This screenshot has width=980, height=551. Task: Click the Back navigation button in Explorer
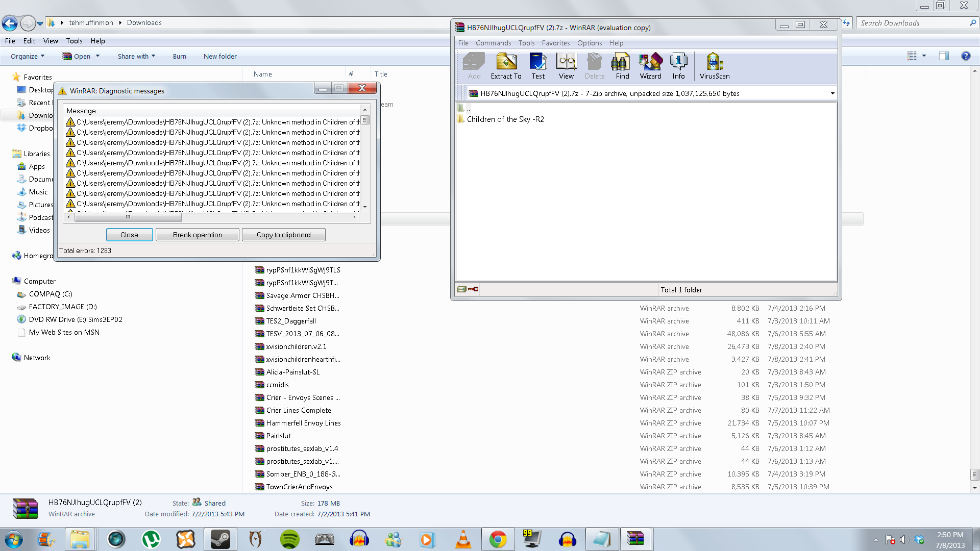point(10,23)
